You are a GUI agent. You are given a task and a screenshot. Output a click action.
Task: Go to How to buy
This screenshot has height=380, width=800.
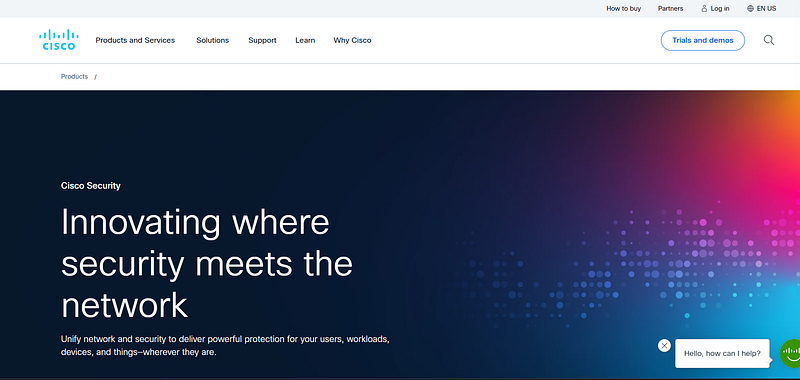(x=623, y=9)
